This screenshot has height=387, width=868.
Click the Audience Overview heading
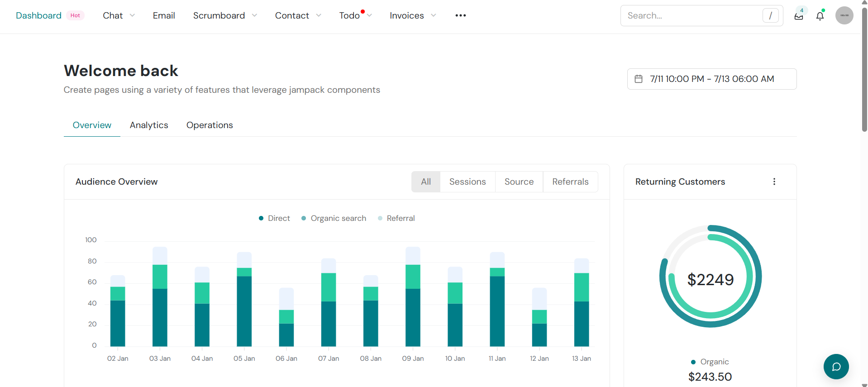point(116,182)
